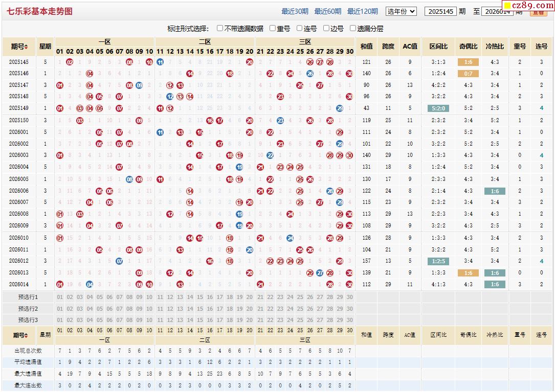Click the start period field showing 2025145

440,11
